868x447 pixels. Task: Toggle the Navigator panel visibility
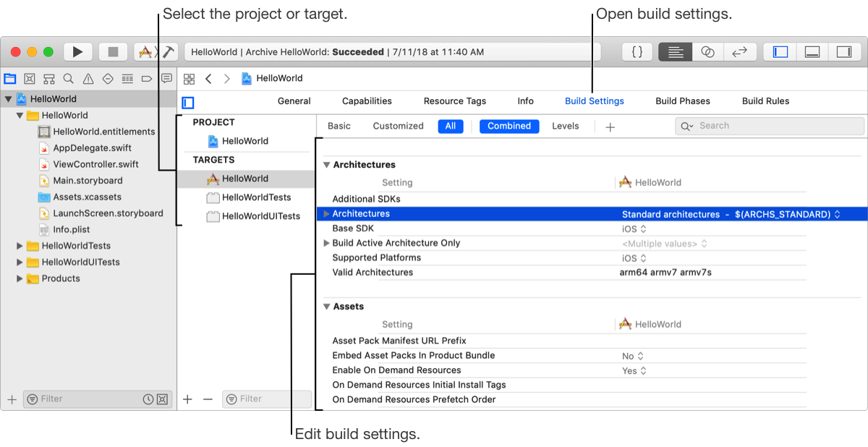pyautogui.click(x=780, y=52)
